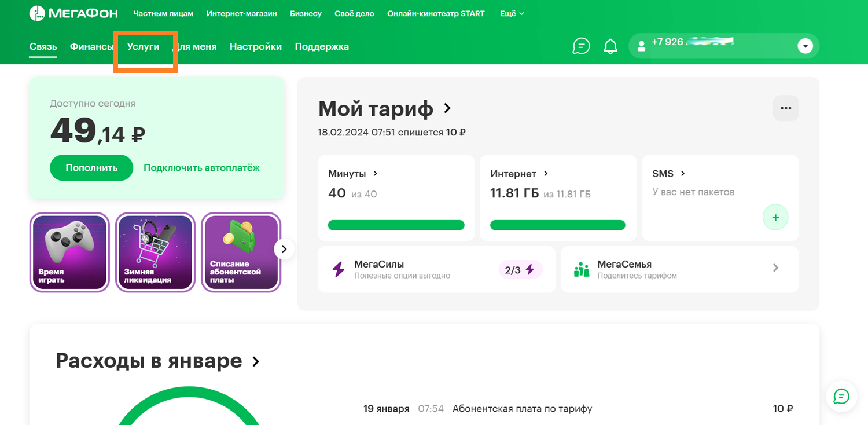Open the Поддержка tab
868x425 pixels.
(322, 46)
